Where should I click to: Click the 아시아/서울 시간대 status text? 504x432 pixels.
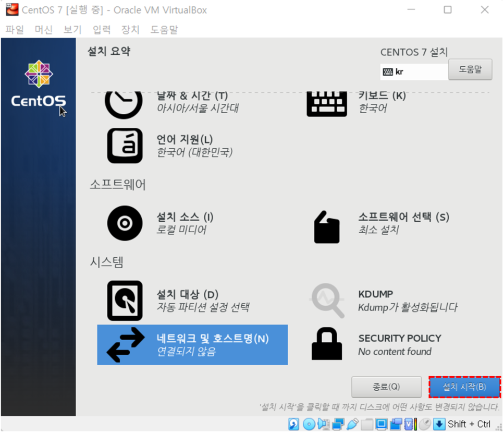click(198, 108)
